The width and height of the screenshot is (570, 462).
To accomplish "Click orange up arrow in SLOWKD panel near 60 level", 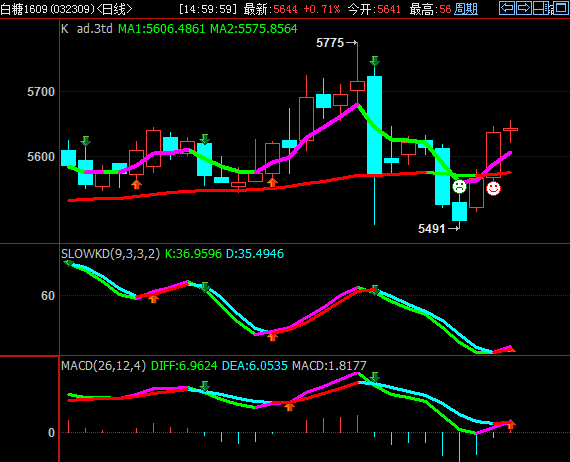I will tap(153, 299).
